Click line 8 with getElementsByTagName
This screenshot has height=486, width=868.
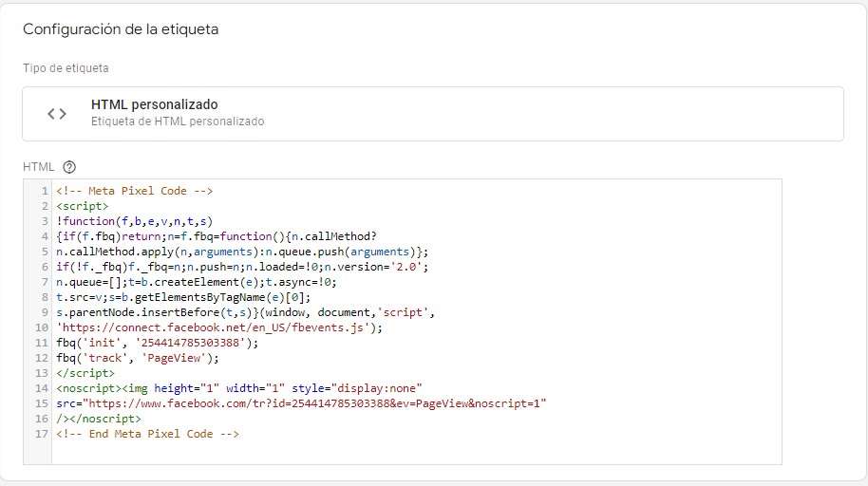[183, 297]
